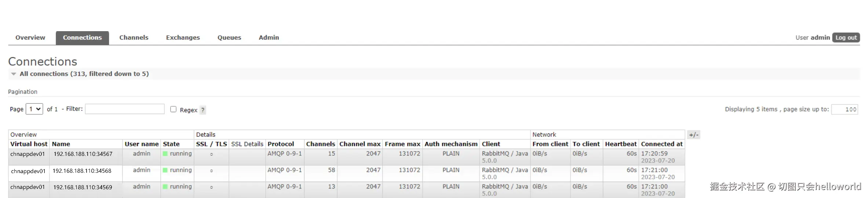
Task: Go to the Exchanges tab
Action: pos(183,37)
